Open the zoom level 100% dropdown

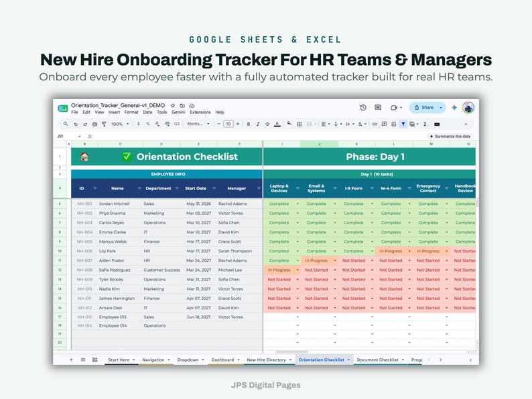[x=121, y=124]
